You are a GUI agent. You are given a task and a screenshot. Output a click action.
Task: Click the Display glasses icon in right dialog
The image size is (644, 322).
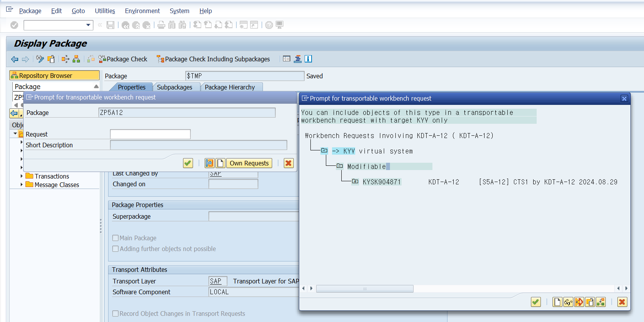click(x=568, y=302)
